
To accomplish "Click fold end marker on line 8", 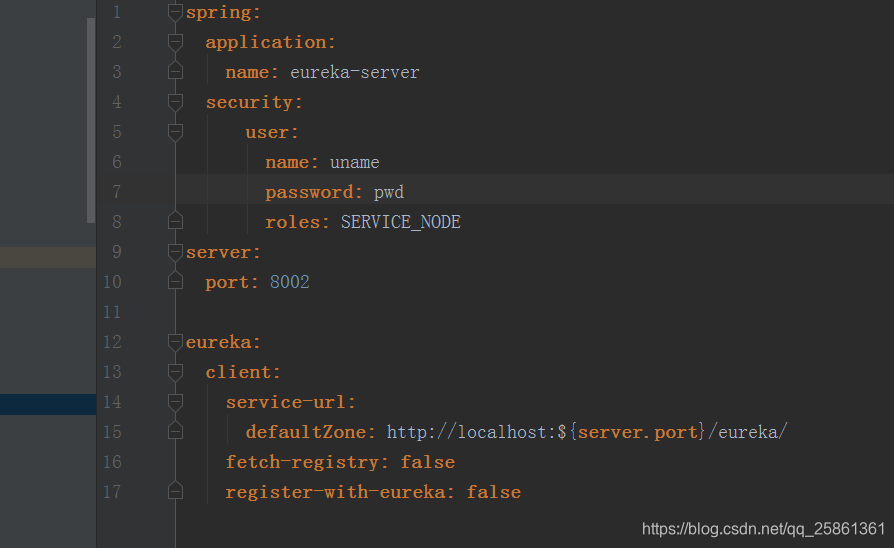I will coord(175,221).
